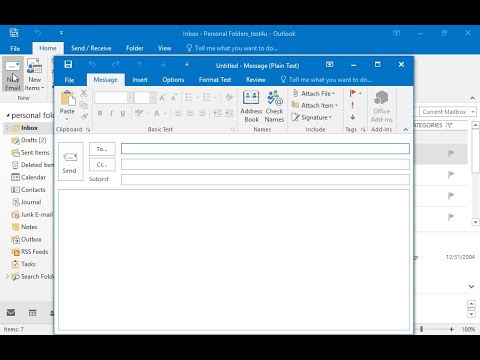Switch to the Insert tab
480x360 pixels.
tap(140, 80)
